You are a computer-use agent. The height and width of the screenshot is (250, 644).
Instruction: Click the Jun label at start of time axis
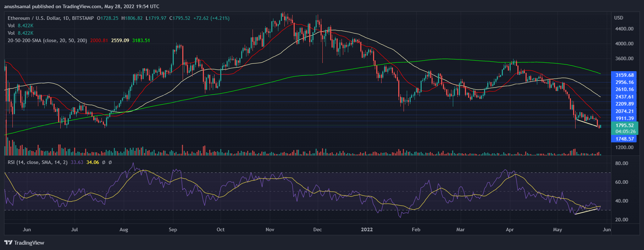point(27,229)
